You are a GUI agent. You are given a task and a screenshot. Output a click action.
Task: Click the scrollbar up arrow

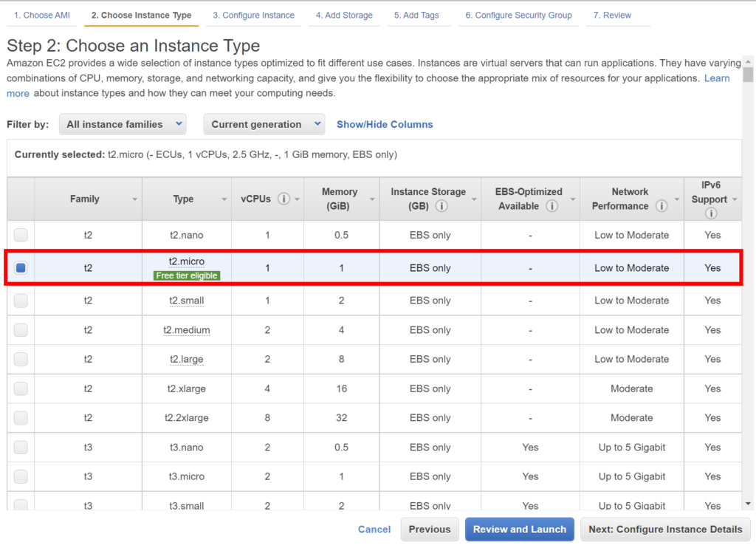[748, 62]
